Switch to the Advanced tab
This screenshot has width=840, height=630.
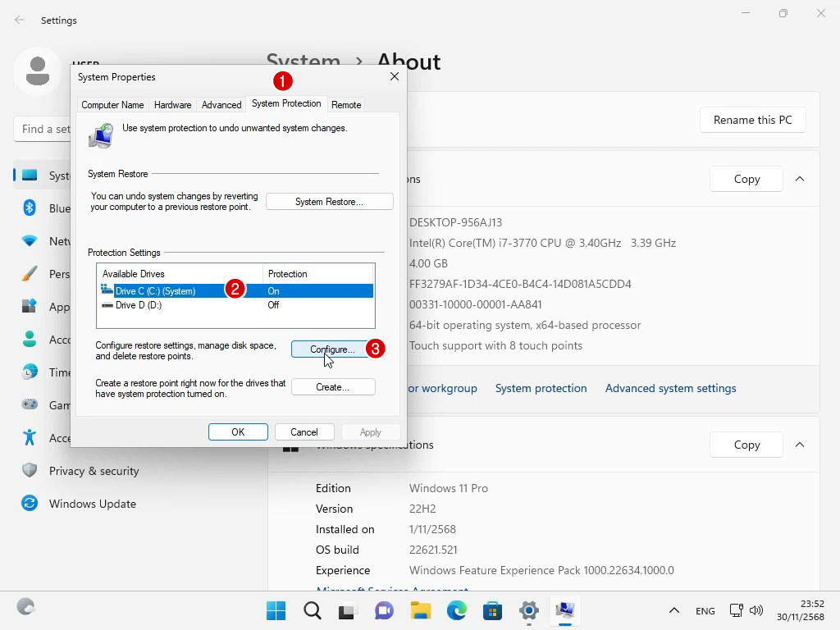coord(221,105)
